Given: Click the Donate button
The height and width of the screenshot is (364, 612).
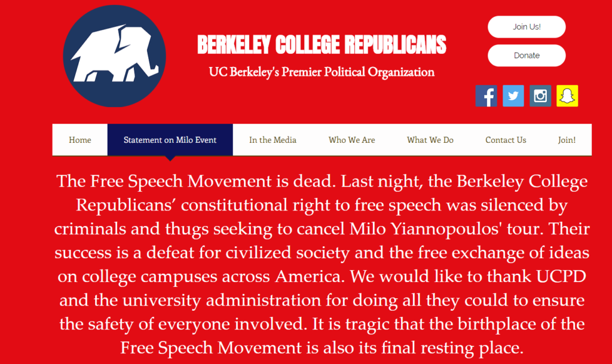Looking at the screenshot, I should point(527,56).
